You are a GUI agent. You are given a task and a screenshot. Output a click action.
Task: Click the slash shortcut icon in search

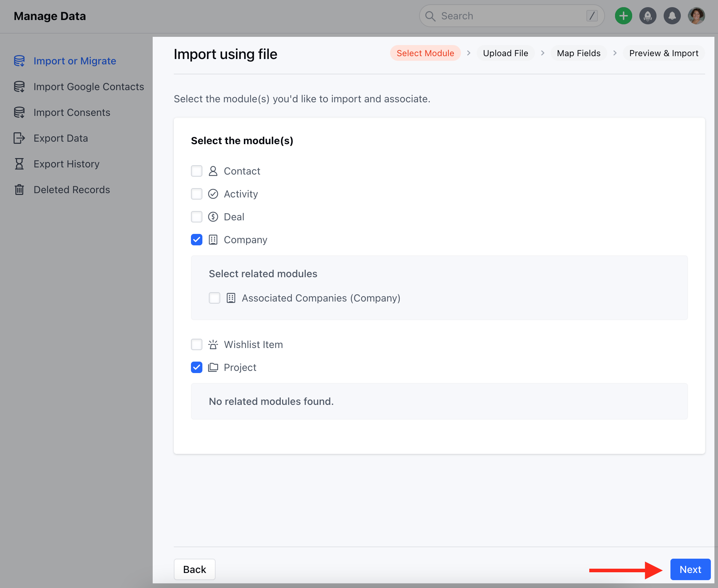592,16
